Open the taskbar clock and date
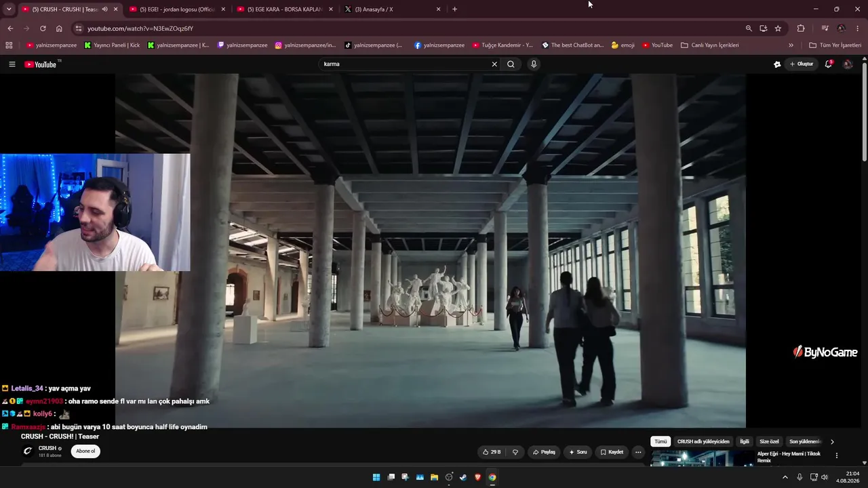868x488 pixels. click(x=848, y=477)
